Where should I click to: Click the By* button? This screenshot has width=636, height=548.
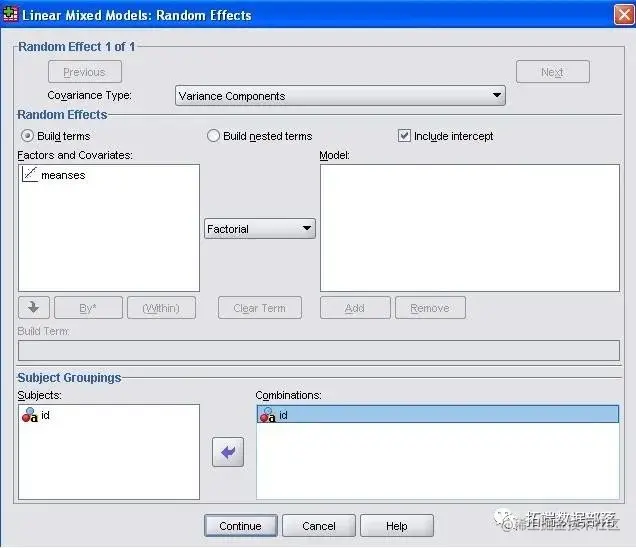coord(88,308)
